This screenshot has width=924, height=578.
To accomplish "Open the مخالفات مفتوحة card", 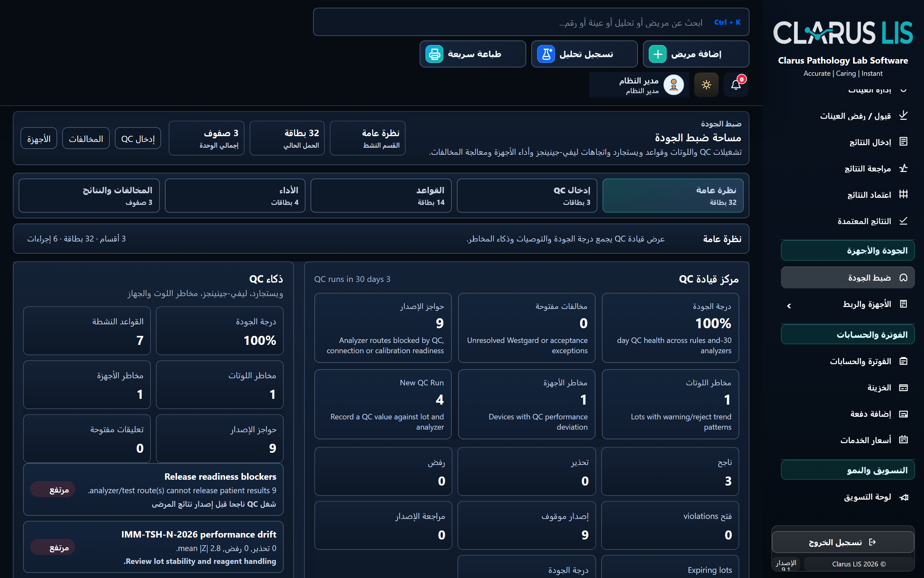I will click(526, 328).
